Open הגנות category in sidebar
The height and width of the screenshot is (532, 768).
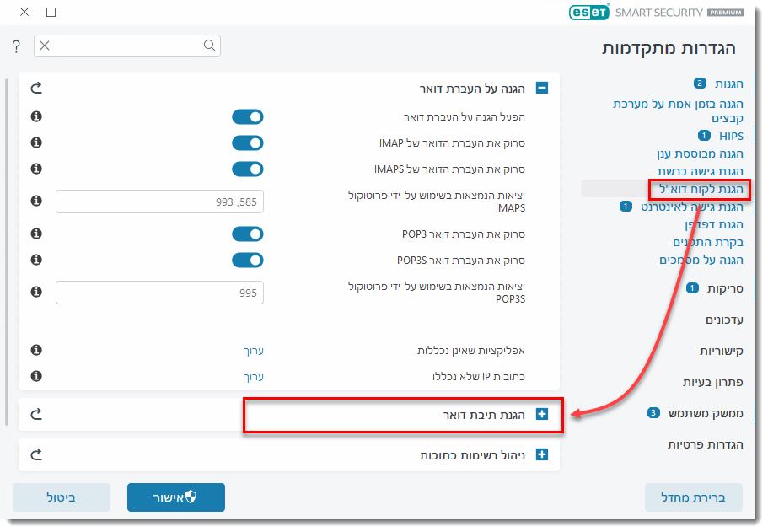729,83
